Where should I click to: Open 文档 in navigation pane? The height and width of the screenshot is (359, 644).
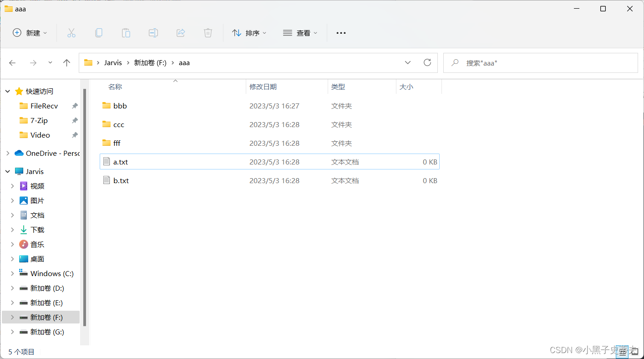coord(37,215)
